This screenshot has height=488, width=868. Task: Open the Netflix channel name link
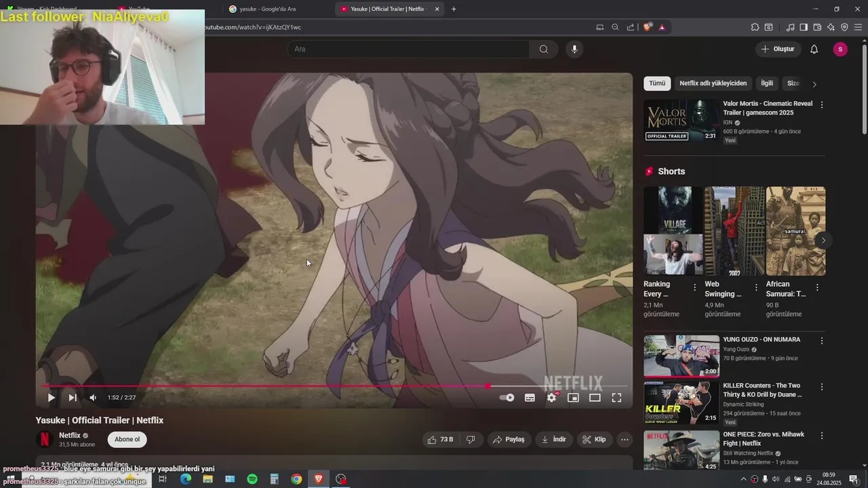tap(70, 435)
